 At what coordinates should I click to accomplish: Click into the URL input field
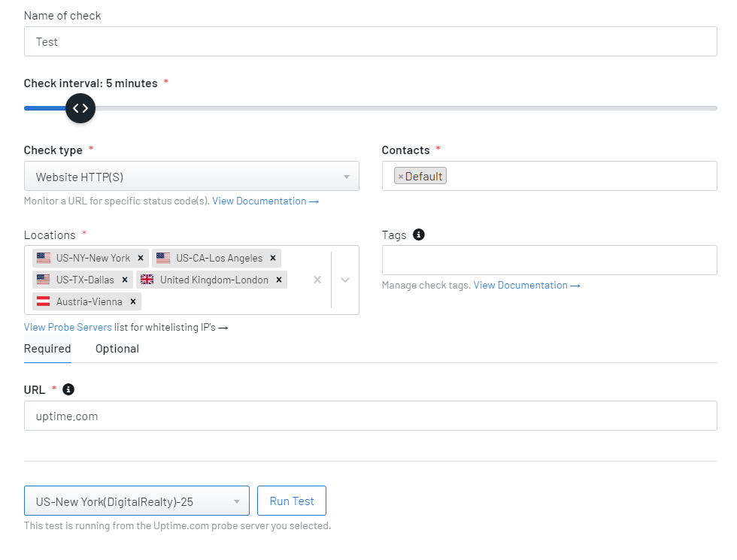(x=370, y=416)
